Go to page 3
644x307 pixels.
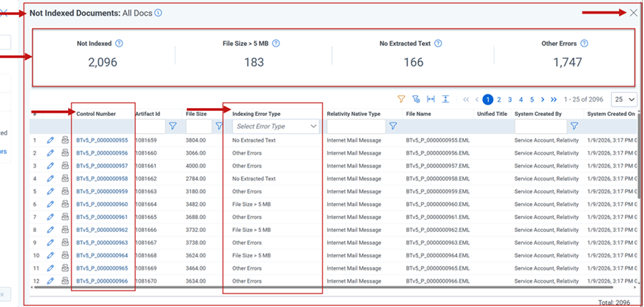(x=509, y=99)
